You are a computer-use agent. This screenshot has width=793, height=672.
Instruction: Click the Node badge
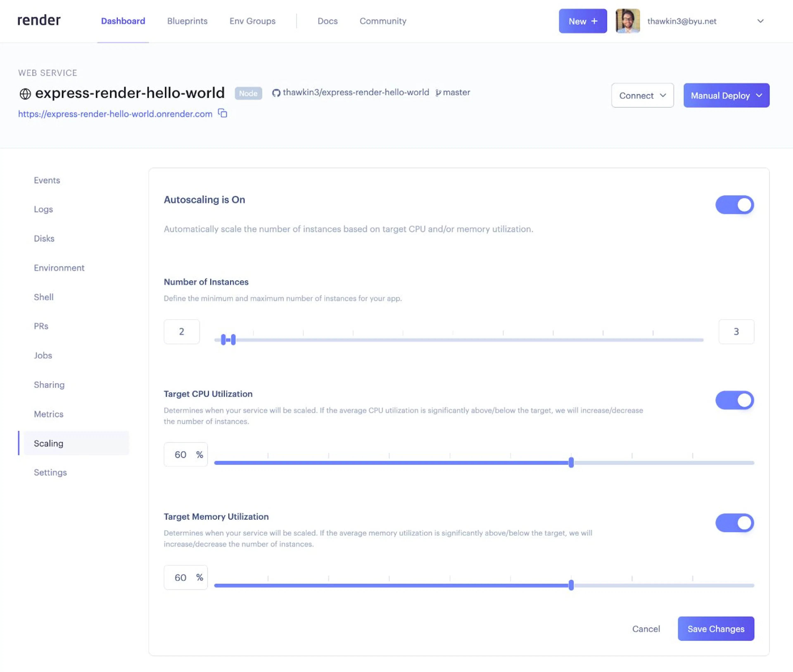click(248, 93)
